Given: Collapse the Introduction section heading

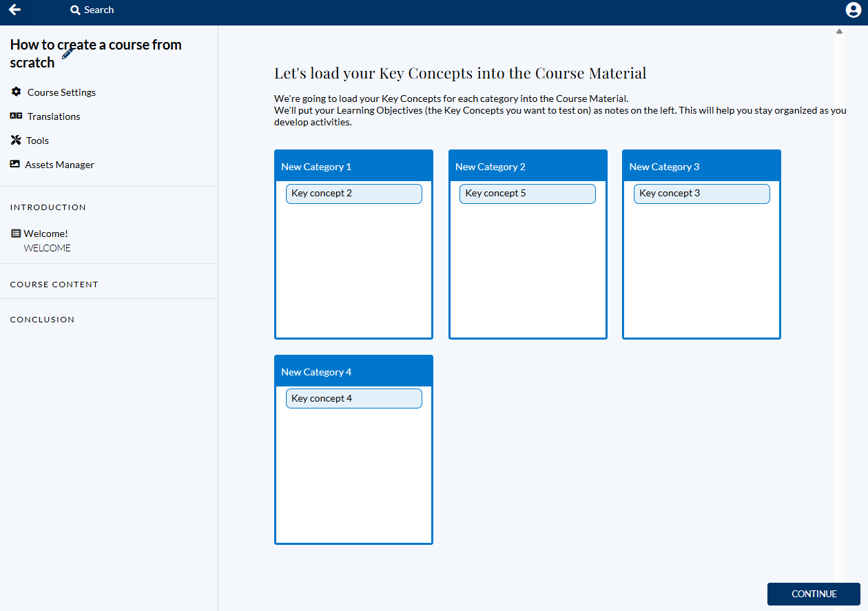Looking at the screenshot, I should tap(48, 207).
